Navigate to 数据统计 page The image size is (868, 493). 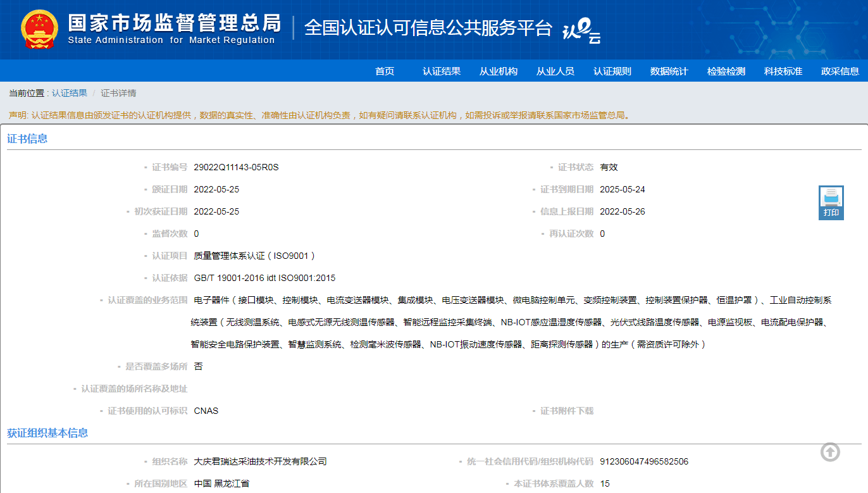pyautogui.click(x=669, y=72)
